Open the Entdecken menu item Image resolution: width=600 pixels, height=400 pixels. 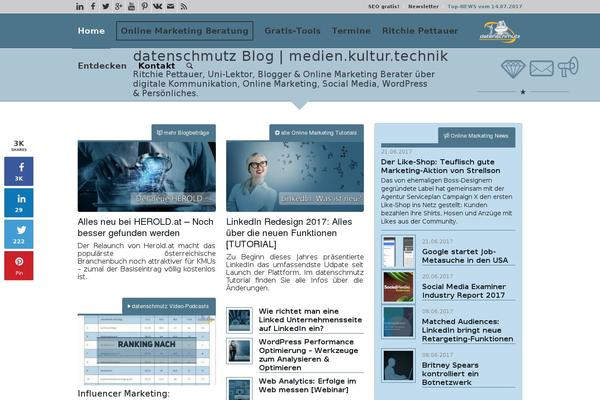(102, 66)
